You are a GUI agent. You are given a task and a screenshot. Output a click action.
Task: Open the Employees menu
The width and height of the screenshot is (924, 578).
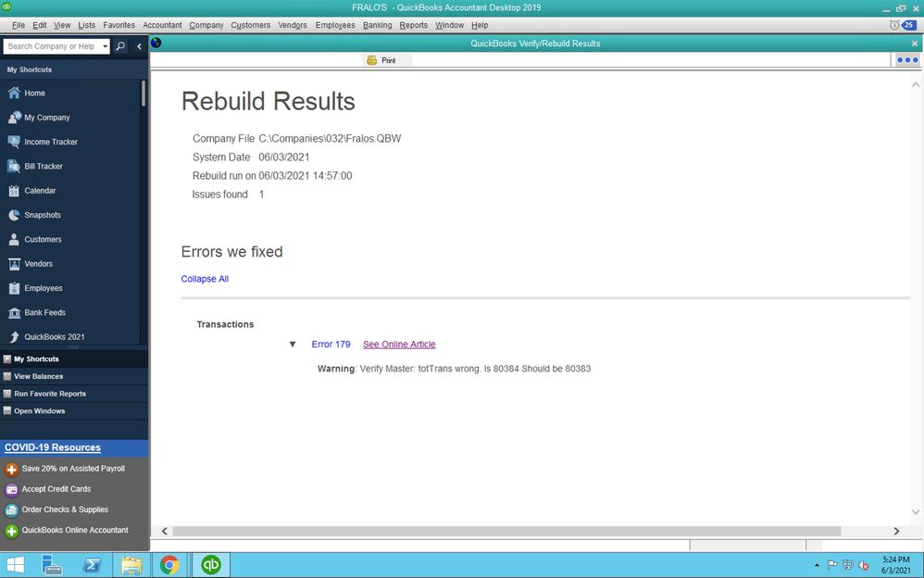tap(335, 25)
